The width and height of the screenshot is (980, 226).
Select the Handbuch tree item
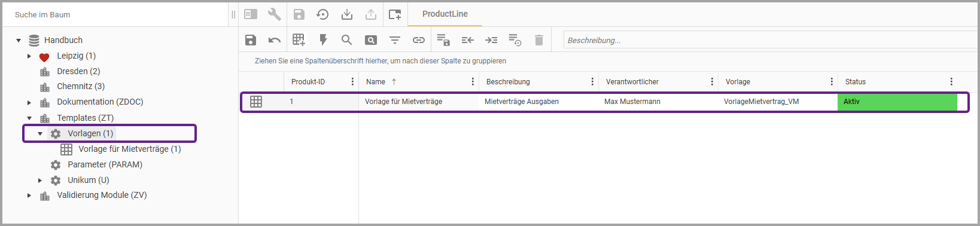tap(63, 40)
